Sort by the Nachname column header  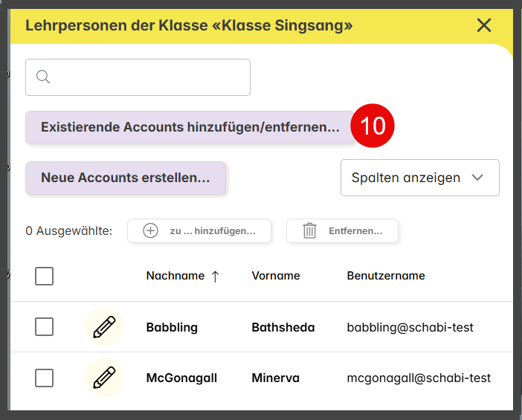[175, 276]
